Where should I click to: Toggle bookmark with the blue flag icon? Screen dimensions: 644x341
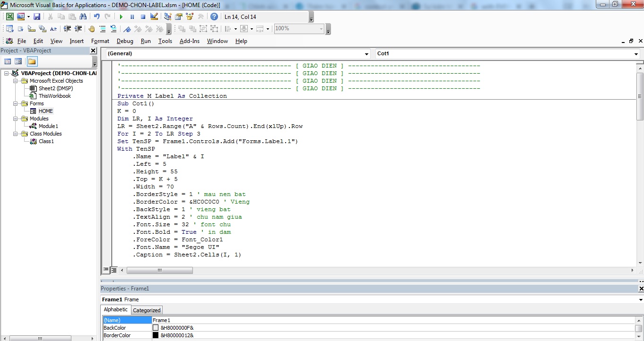(127, 29)
